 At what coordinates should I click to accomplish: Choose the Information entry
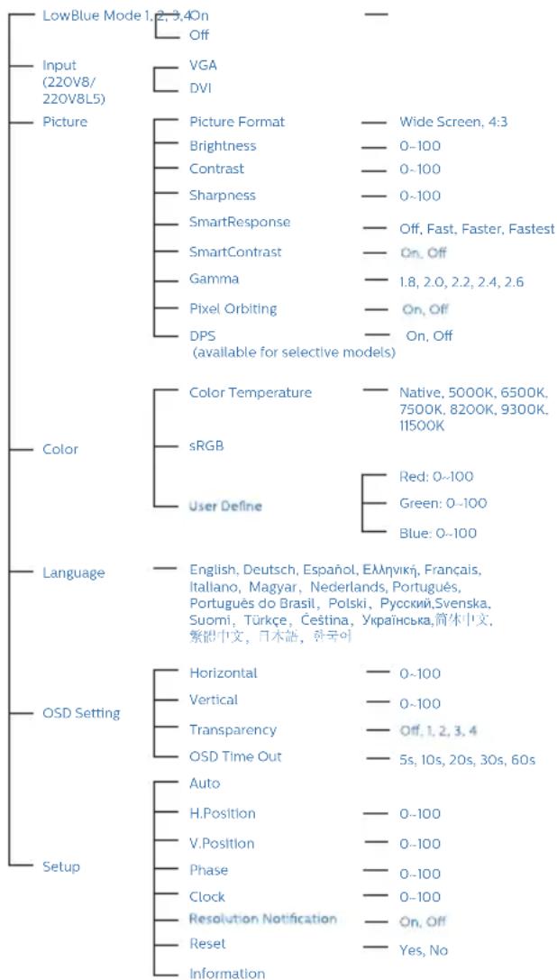click(227, 973)
